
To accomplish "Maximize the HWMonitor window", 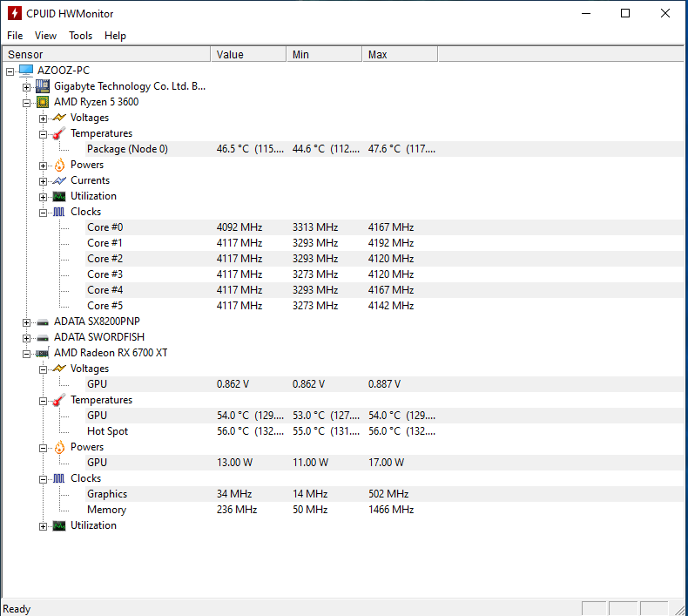I will tap(625, 13).
